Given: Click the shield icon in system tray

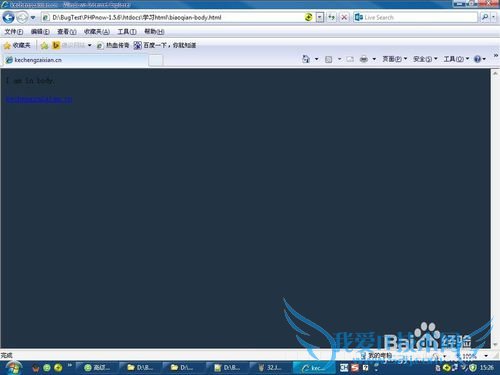Looking at the screenshot, I should pyautogui.click(x=473, y=368).
